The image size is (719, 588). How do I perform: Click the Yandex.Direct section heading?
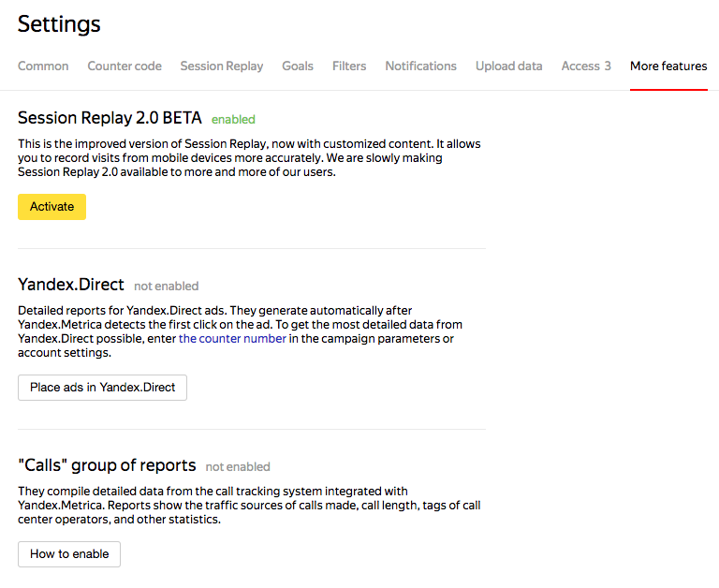click(x=71, y=285)
